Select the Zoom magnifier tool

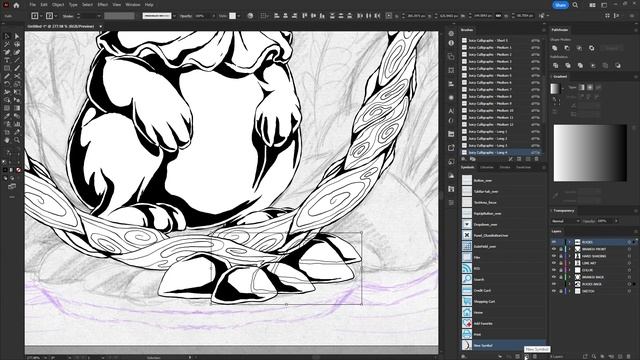(17, 140)
